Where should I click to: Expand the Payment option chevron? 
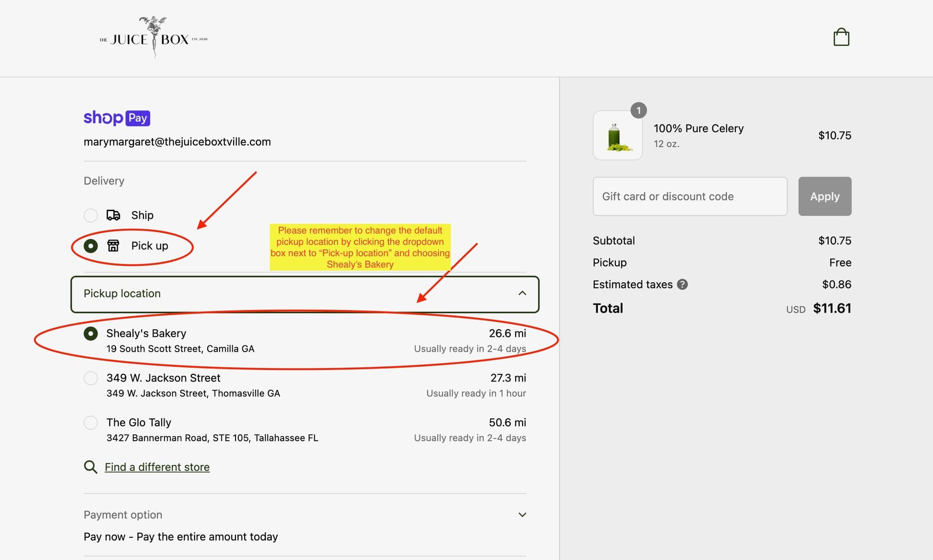coord(522,515)
